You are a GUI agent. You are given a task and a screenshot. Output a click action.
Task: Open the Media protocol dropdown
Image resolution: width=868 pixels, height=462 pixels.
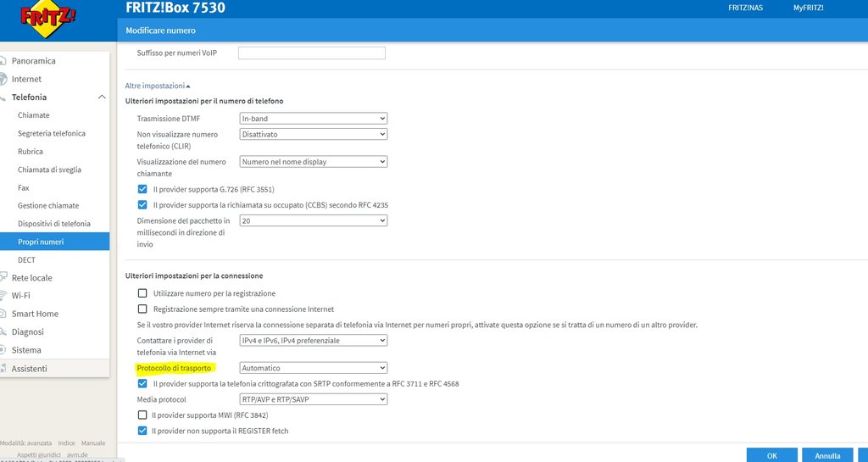point(313,399)
